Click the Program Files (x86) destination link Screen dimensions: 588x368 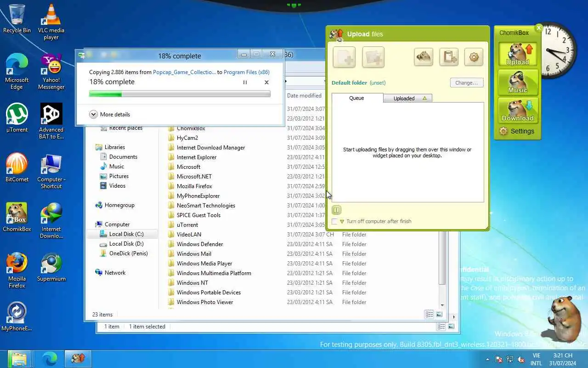click(247, 72)
